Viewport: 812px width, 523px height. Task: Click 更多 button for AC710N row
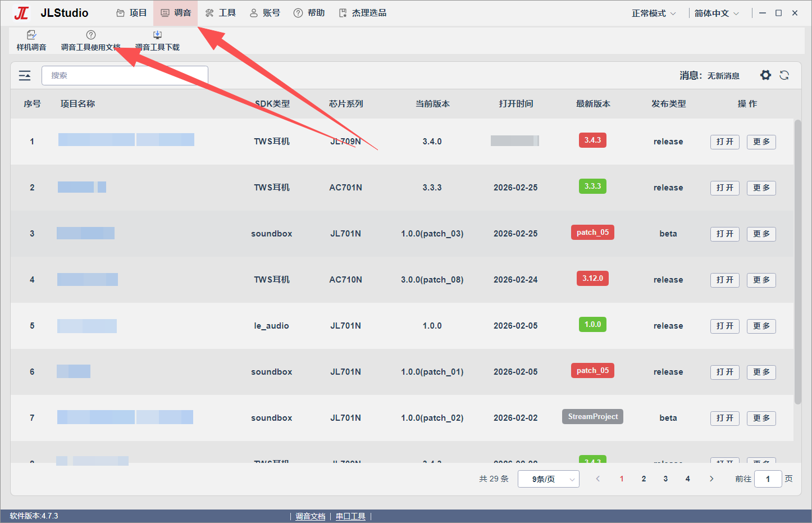(x=761, y=280)
